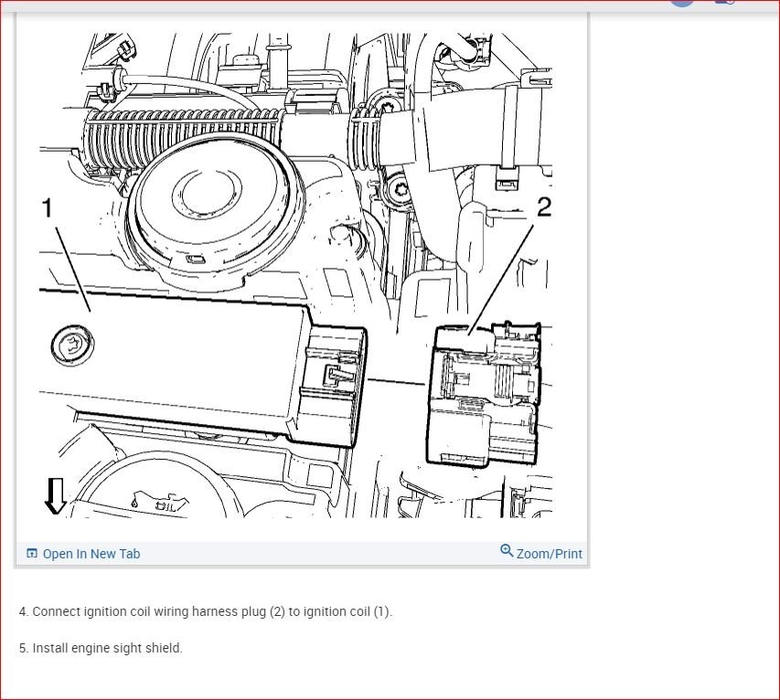The width and height of the screenshot is (780, 700).
Task: Click the downward arrow in the diagram corner
Action: point(56,496)
